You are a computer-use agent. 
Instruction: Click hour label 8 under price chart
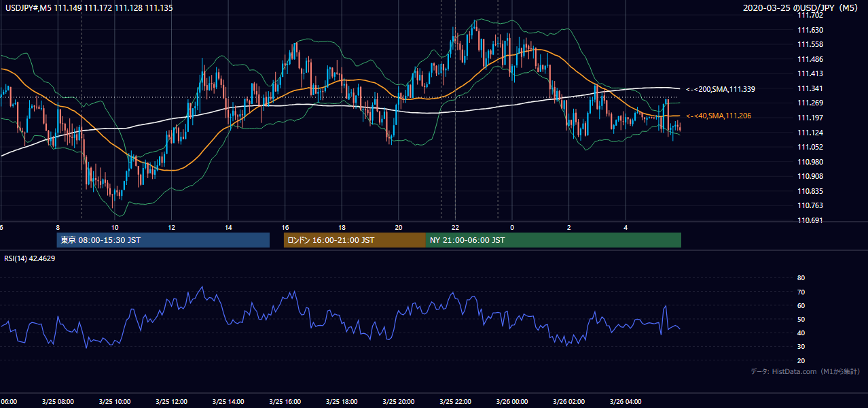point(58,227)
